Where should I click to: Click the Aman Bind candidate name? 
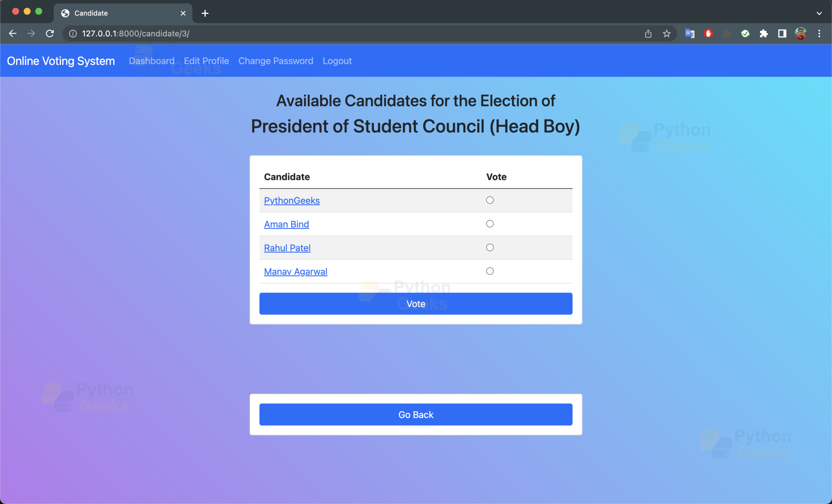[x=286, y=224]
